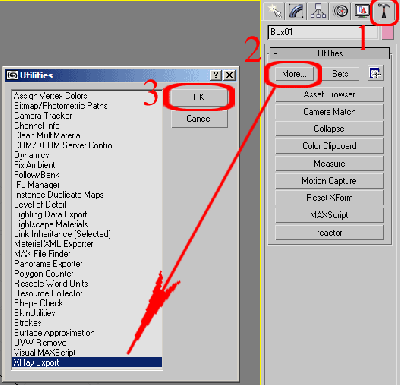
Task: Click the help question mark in Utilities dialog
Action: [216, 75]
